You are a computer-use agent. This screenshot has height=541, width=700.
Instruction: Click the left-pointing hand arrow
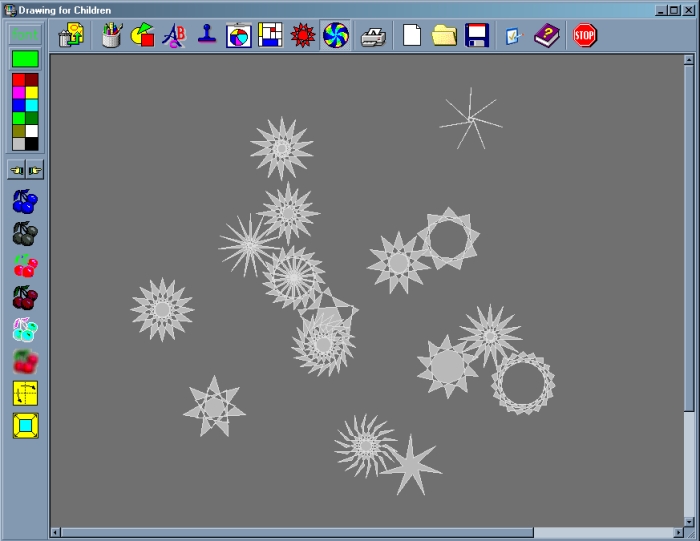pos(17,170)
